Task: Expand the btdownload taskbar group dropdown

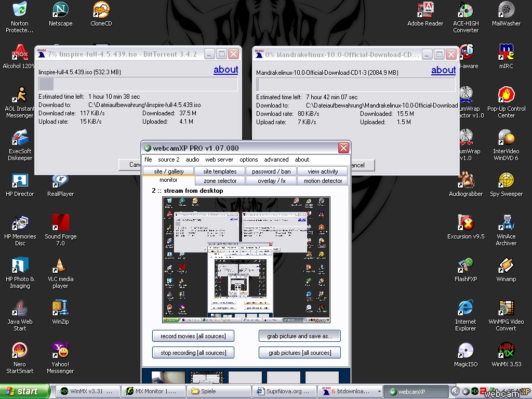Action: (379, 391)
